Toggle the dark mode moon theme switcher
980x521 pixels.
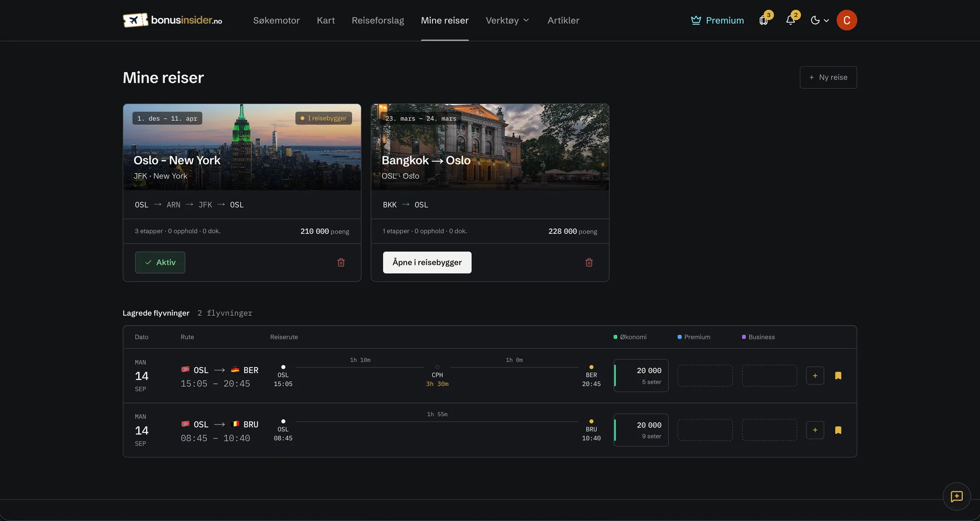(820, 20)
